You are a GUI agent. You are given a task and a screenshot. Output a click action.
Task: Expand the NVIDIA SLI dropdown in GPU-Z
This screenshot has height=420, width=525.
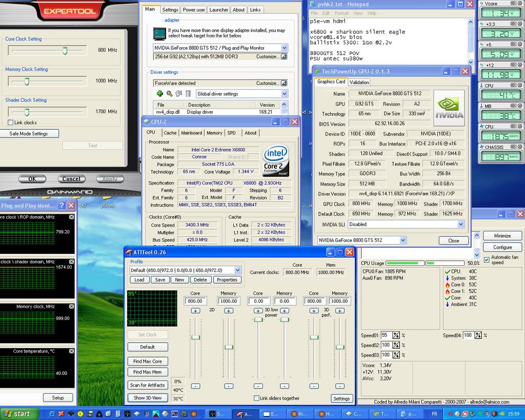coord(460,224)
